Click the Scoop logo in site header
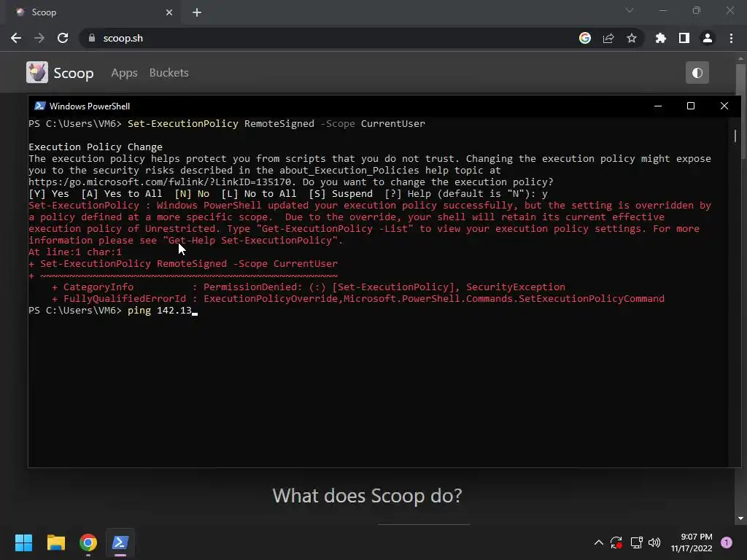 [37, 72]
